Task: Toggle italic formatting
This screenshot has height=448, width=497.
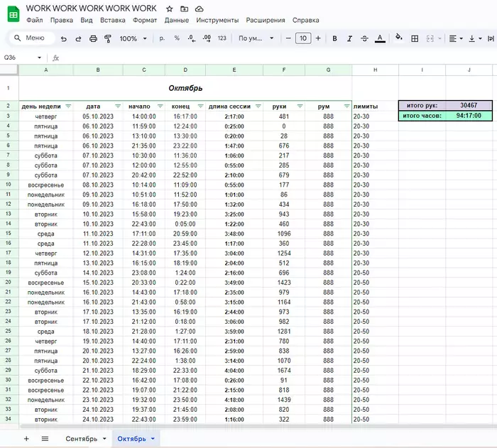Action: point(349,38)
